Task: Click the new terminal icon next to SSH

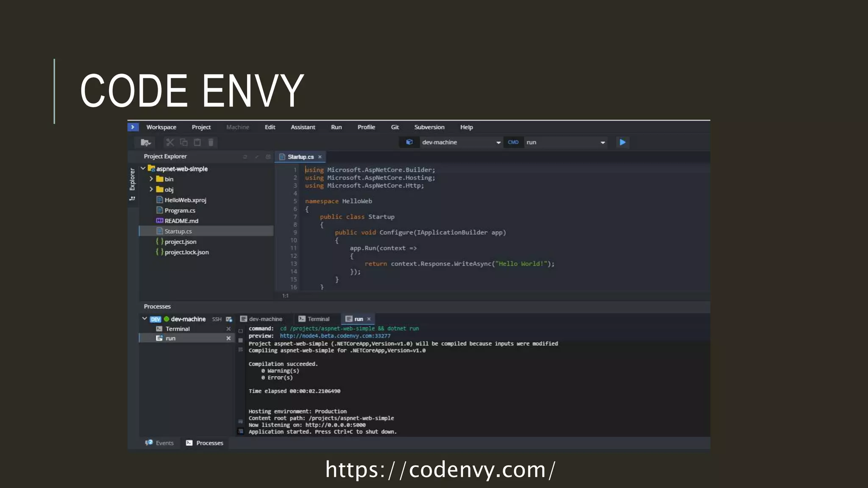Action: [229, 319]
